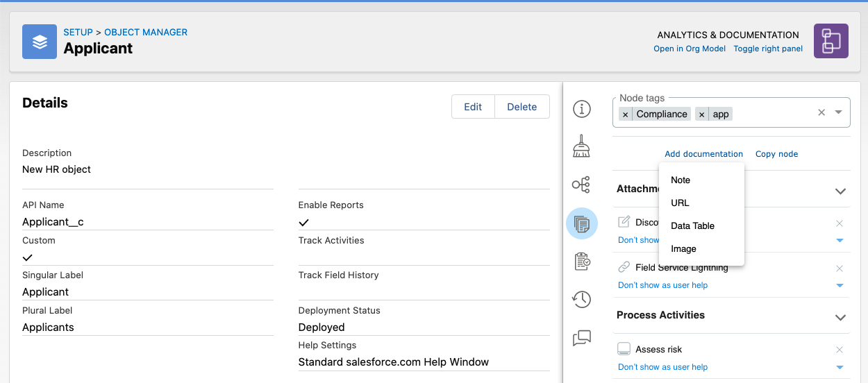Open the dependency tree icon
Viewport: 868px width, 383px height.
point(581,185)
